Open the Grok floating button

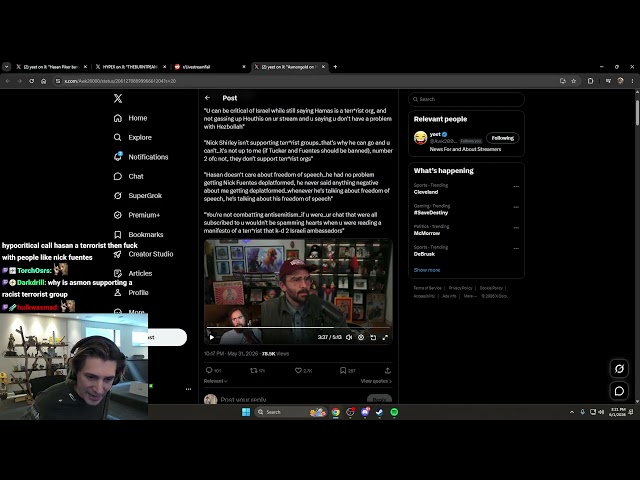619,369
